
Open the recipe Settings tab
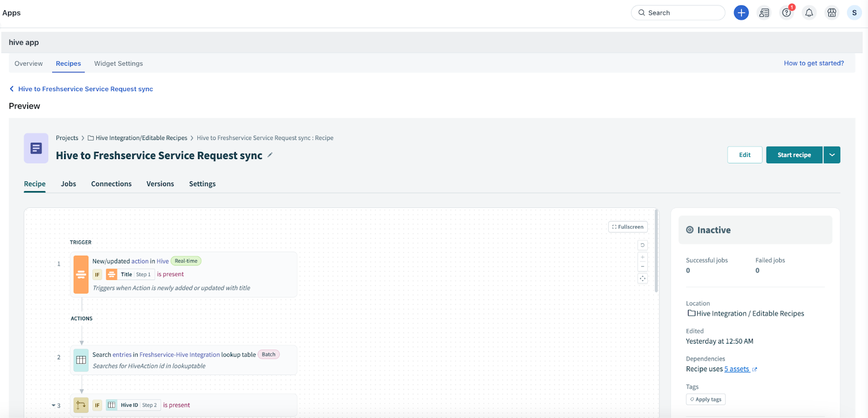point(202,184)
